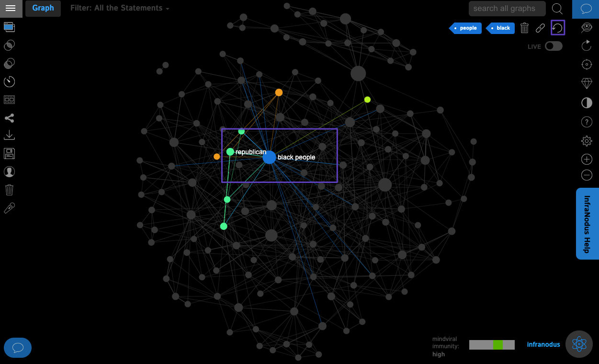Screen dimensions: 599x364
Task: Select the blue black people node
Action: (x=269, y=157)
